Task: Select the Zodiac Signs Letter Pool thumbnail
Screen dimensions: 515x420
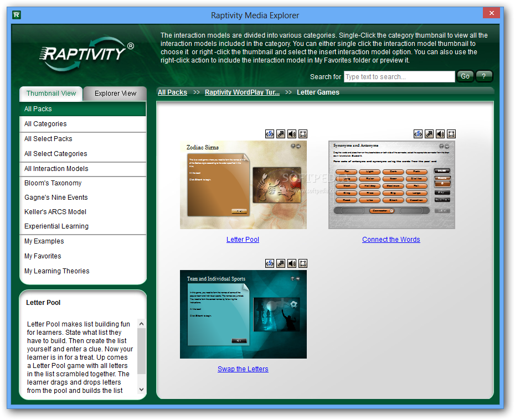Action: [x=243, y=185]
